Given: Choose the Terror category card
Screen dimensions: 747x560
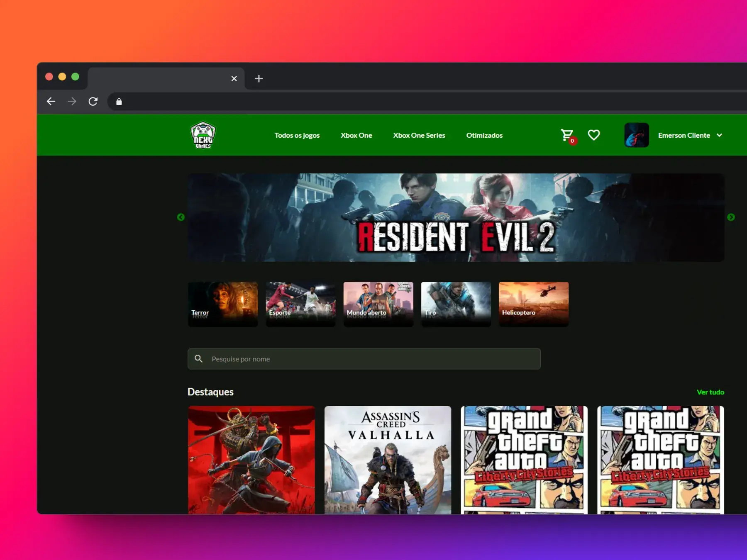Looking at the screenshot, I should tap(223, 304).
